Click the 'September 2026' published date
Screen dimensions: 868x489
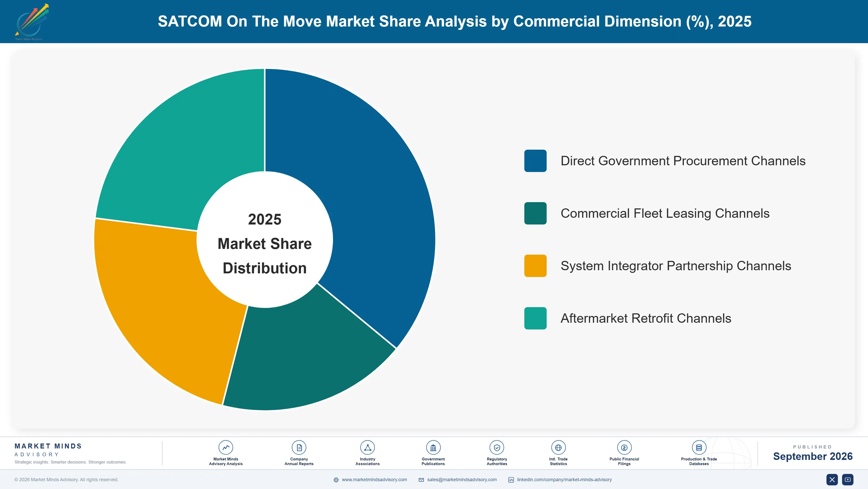812,456
